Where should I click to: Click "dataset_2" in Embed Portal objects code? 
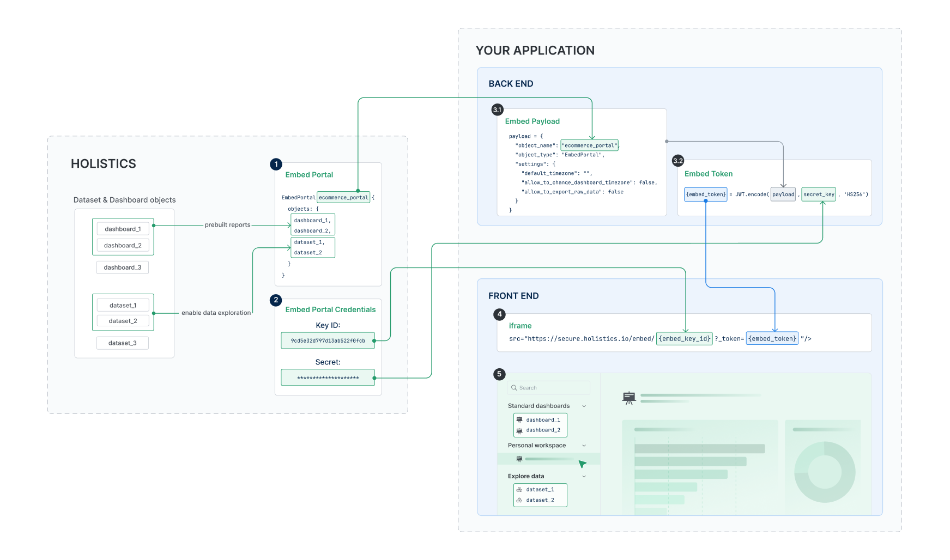308,253
